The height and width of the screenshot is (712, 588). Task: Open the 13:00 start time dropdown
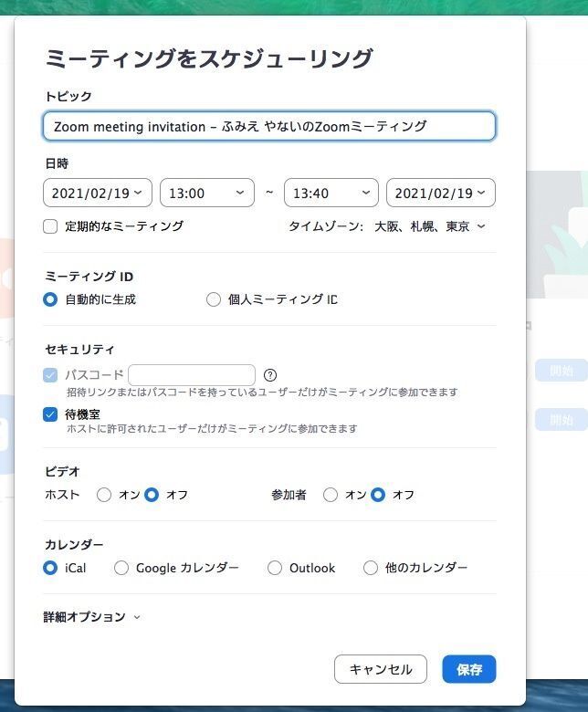tap(207, 193)
